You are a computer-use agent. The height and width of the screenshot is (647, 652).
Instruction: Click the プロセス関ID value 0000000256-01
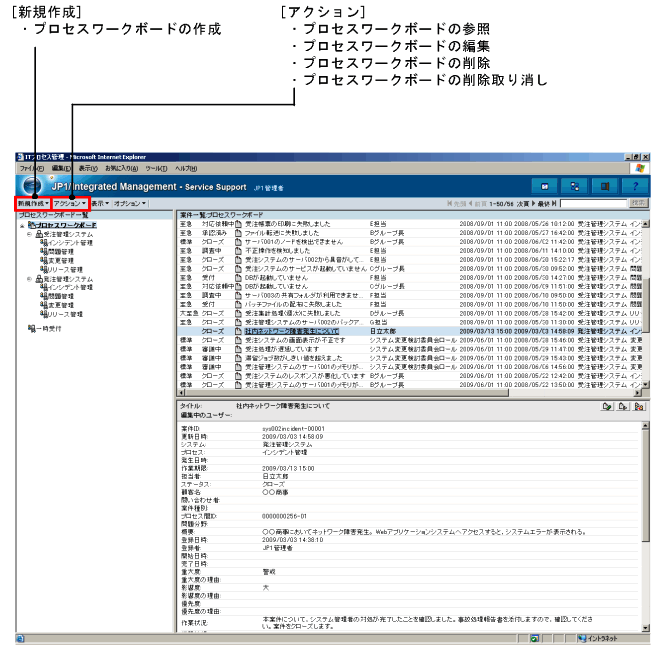click(x=284, y=516)
